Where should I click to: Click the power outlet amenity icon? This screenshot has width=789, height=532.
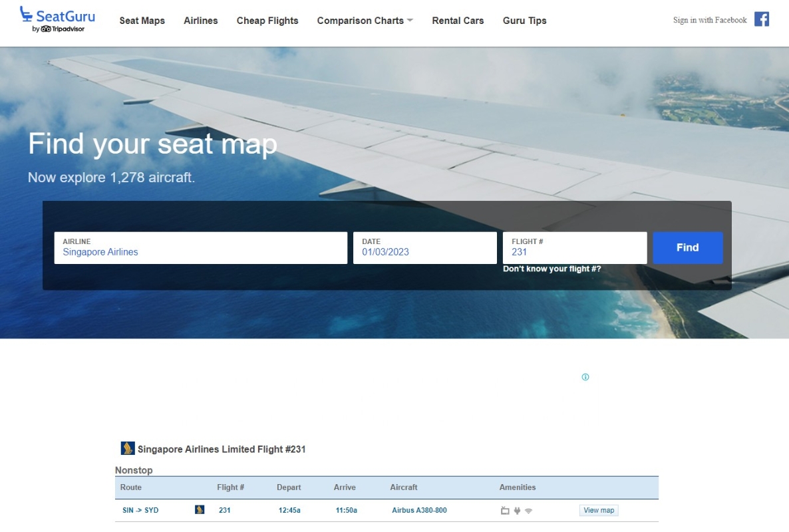517,511
